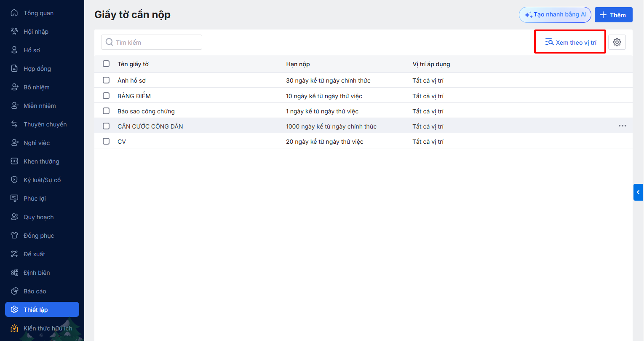This screenshot has height=341, width=644.
Task: Open Xem theo vị trí view filter
Action: (x=571, y=42)
